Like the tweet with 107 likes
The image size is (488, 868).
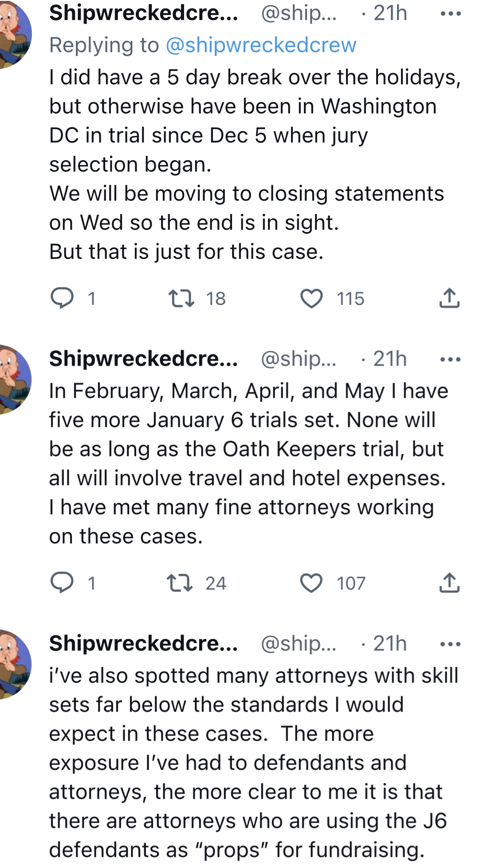311,583
